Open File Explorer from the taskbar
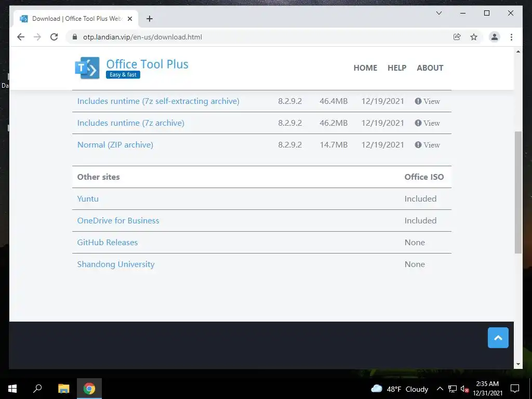Screen dimensions: 532x399 point(63,389)
